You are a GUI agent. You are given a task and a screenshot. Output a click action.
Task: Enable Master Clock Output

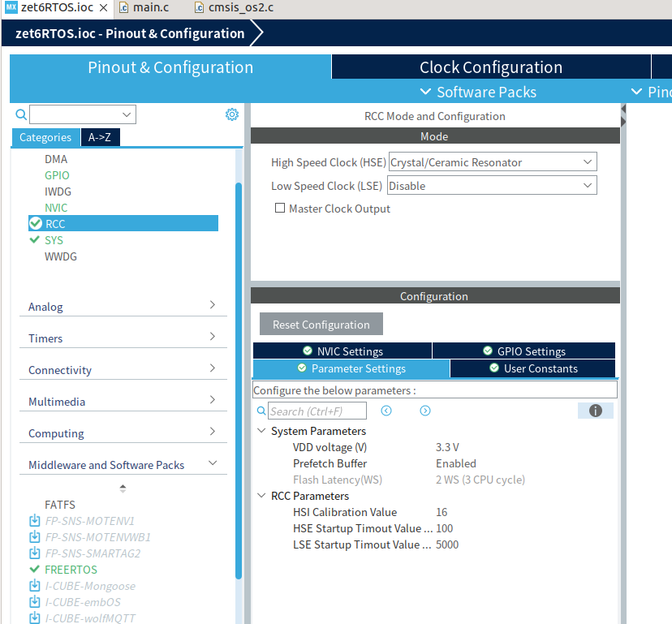[x=280, y=208]
